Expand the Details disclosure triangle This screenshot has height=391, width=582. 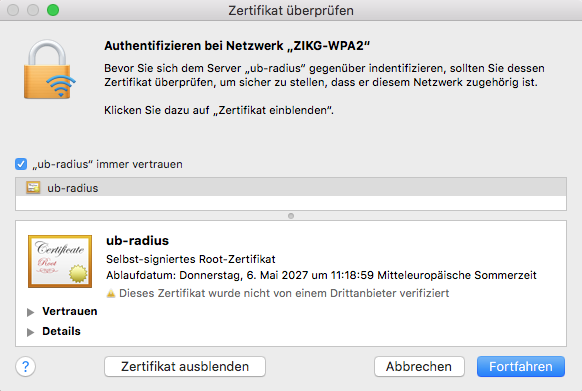click(30, 332)
